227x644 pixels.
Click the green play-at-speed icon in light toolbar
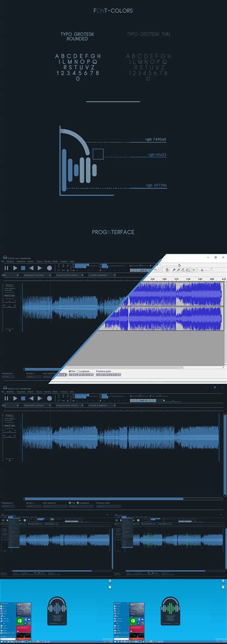(194, 270)
